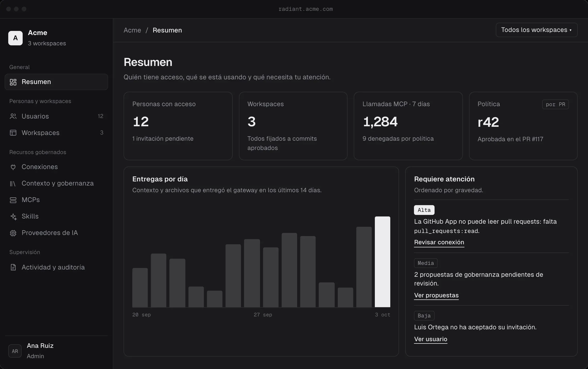Open Proveedores de IA in the sidebar

56,233
